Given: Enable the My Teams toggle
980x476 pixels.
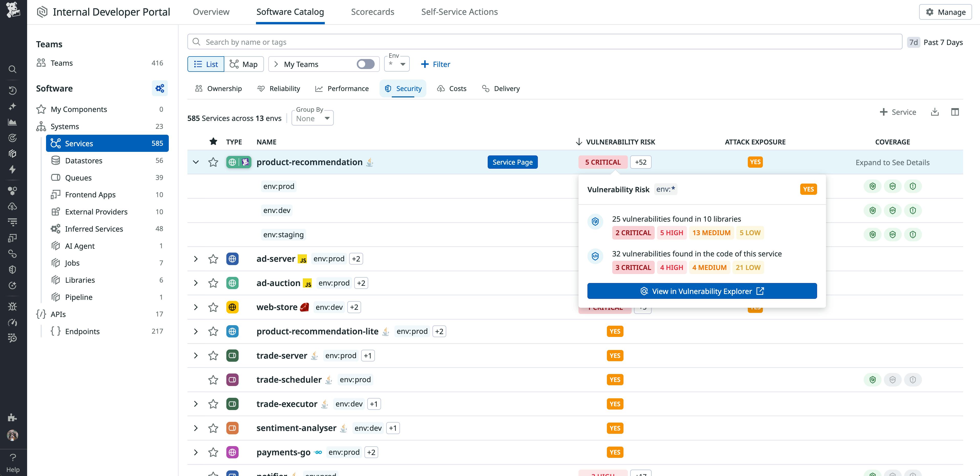Looking at the screenshot, I should (365, 64).
